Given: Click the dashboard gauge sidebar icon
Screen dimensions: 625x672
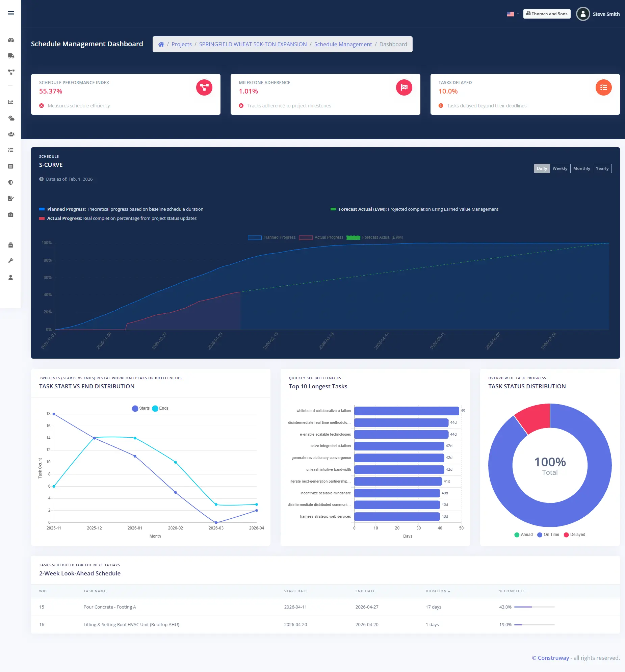Looking at the screenshot, I should coord(11,40).
